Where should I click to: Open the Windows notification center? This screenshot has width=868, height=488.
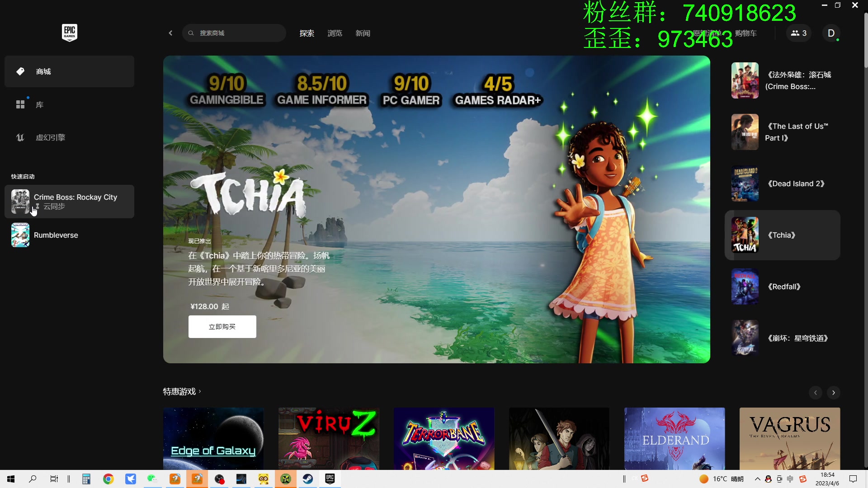[x=853, y=479]
